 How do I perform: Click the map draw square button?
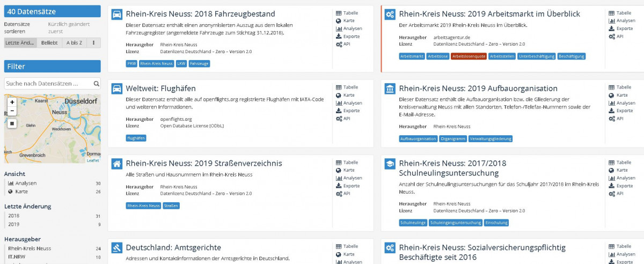click(12, 123)
